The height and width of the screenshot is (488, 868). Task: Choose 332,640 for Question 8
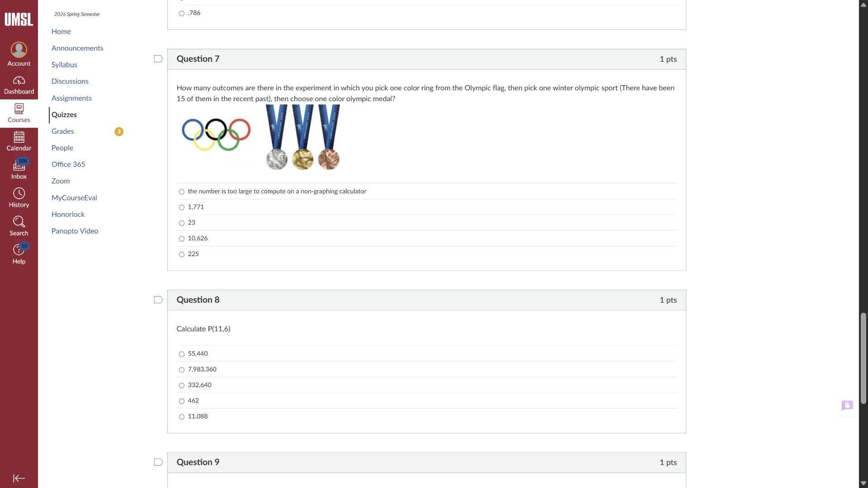coord(182,385)
